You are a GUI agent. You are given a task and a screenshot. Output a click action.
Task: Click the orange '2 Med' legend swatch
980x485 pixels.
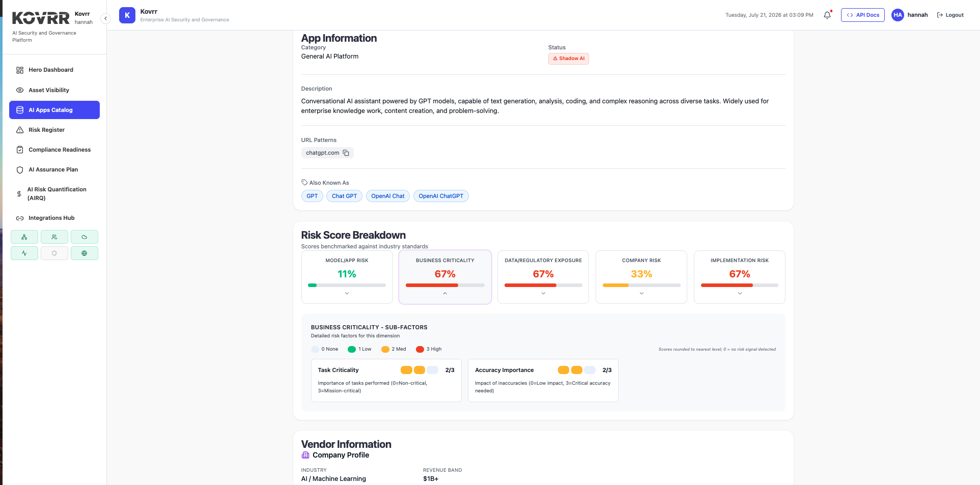pyautogui.click(x=385, y=349)
